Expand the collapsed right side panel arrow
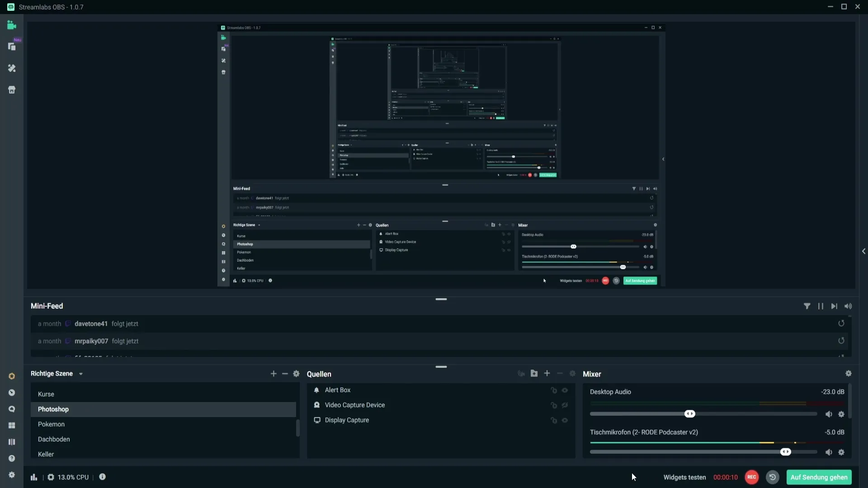 (x=863, y=251)
